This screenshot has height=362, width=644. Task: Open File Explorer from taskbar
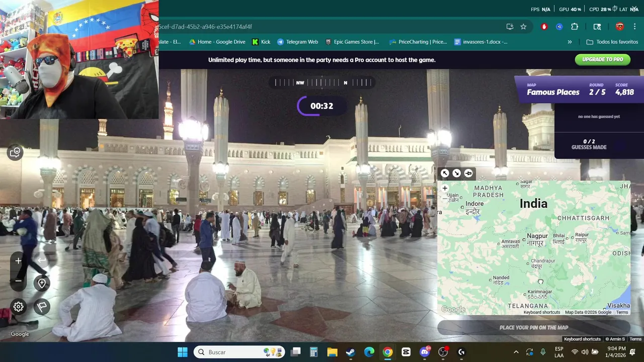click(332, 352)
